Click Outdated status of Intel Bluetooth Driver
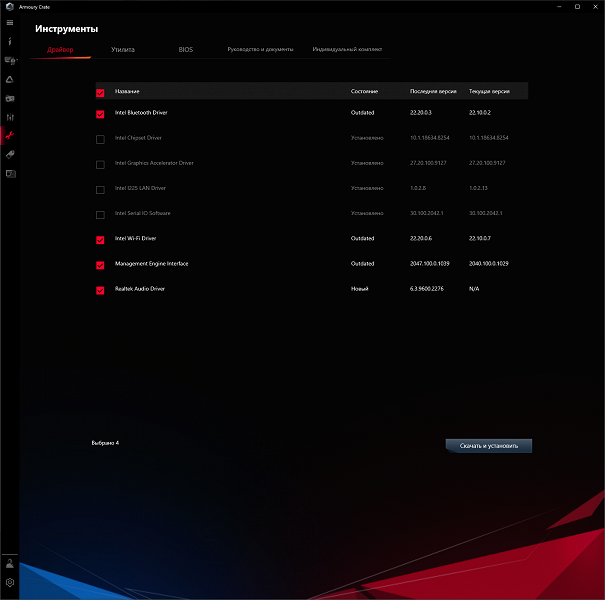The height and width of the screenshot is (600, 605). [362, 113]
